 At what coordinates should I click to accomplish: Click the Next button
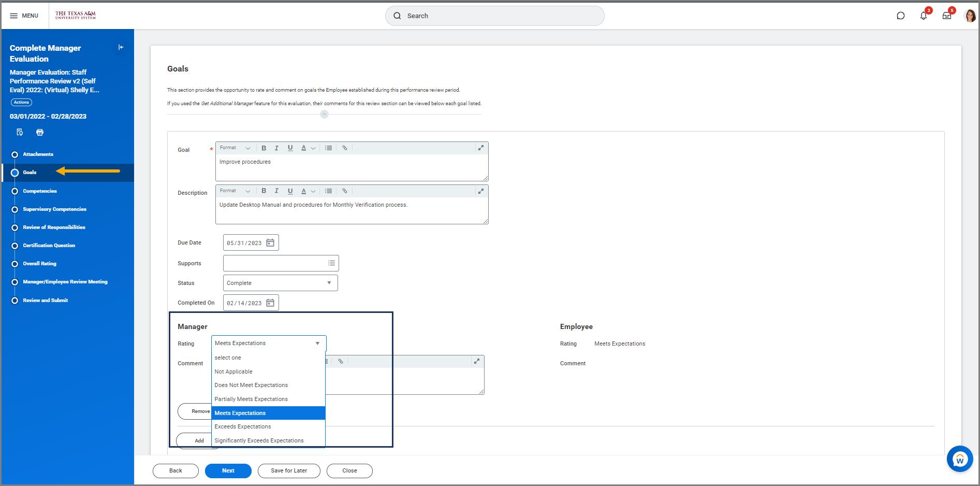228,471
